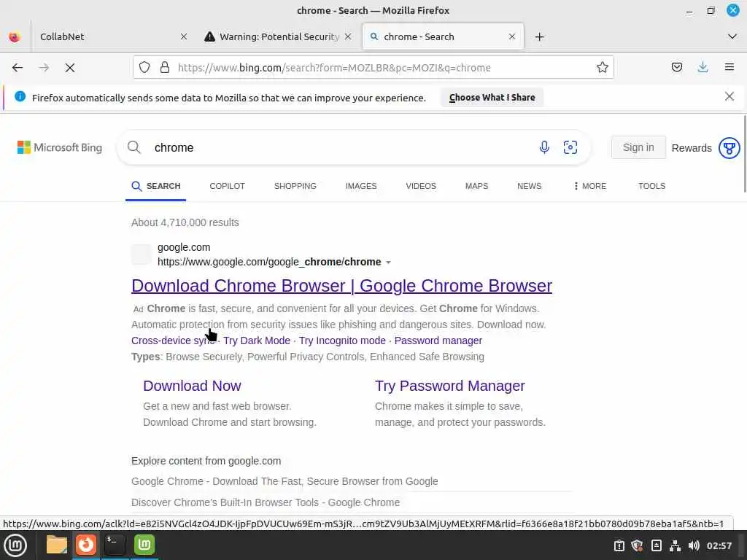Show site security padlock info
This screenshot has height=560, width=747.
(165, 68)
